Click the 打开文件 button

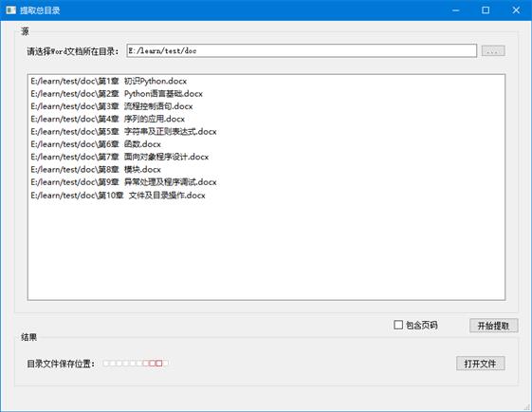tap(481, 364)
